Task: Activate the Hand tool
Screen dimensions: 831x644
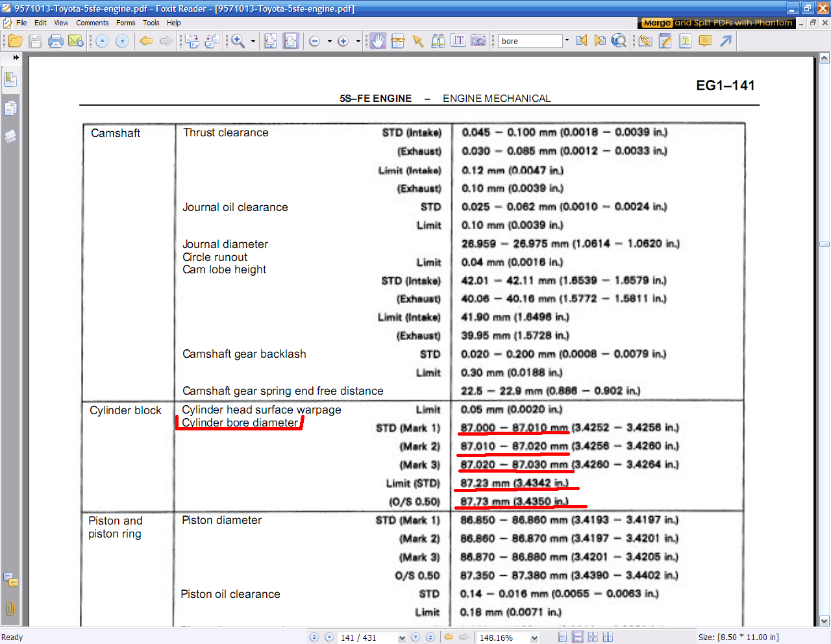Action: pyautogui.click(x=378, y=41)
